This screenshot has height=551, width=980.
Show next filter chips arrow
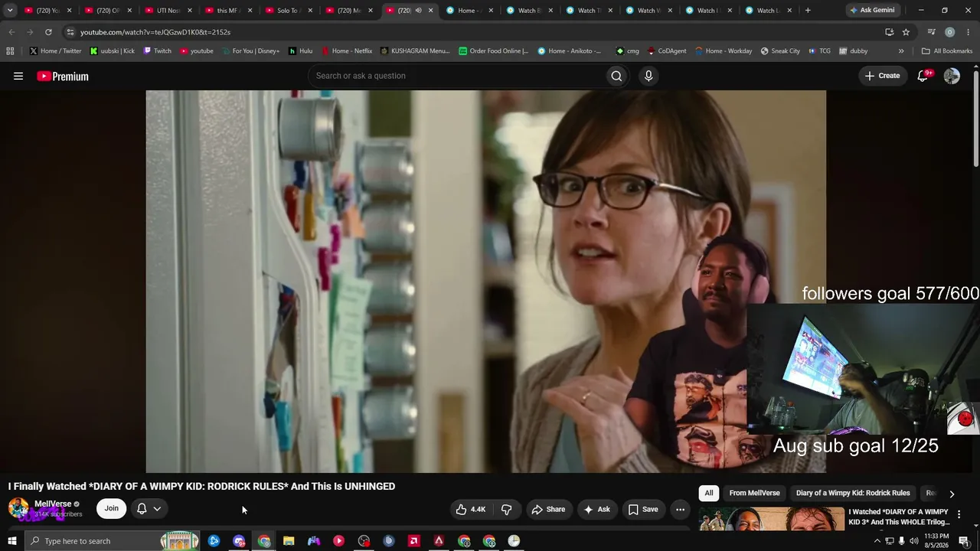tap(952, 494)
